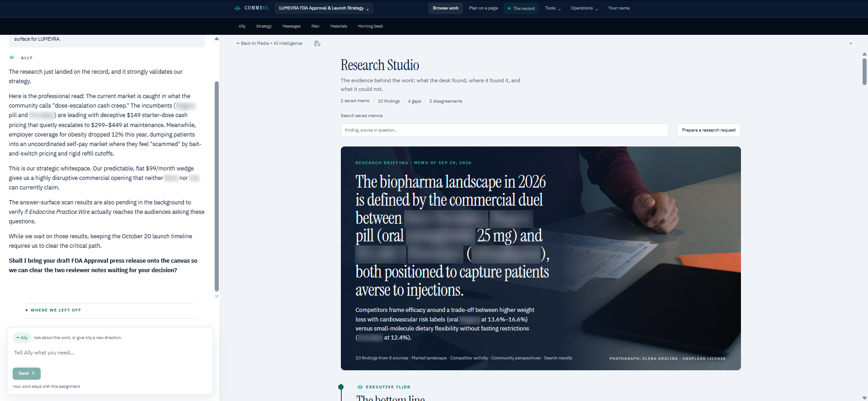Open the Your name account menu
Viewport: 868px width, 401px height.
(619, 8)
